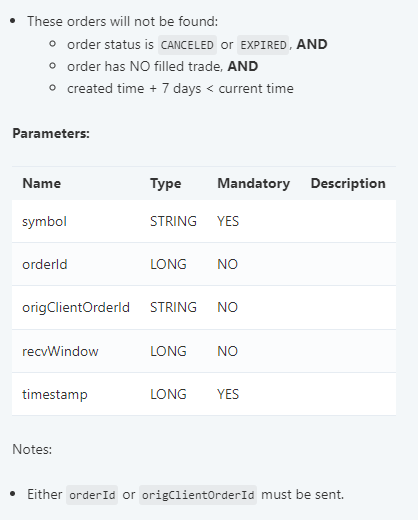Click origClientOrderId code tag in notes

pos(198,495)
